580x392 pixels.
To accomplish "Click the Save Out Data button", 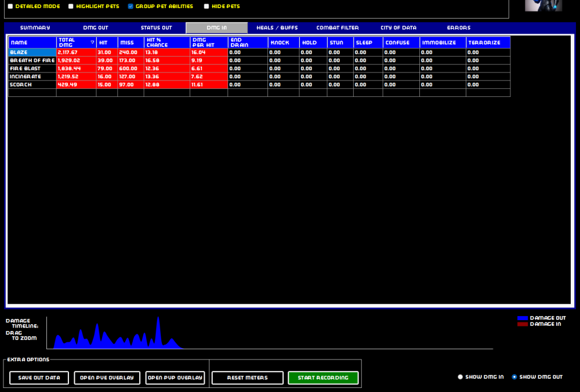I will [39, 378].
